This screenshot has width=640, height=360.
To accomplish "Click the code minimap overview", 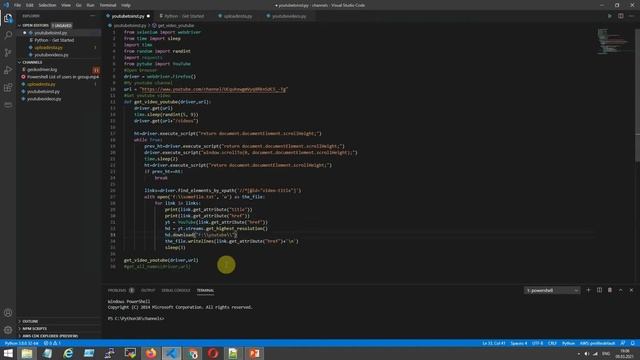I will pos(613,41).
